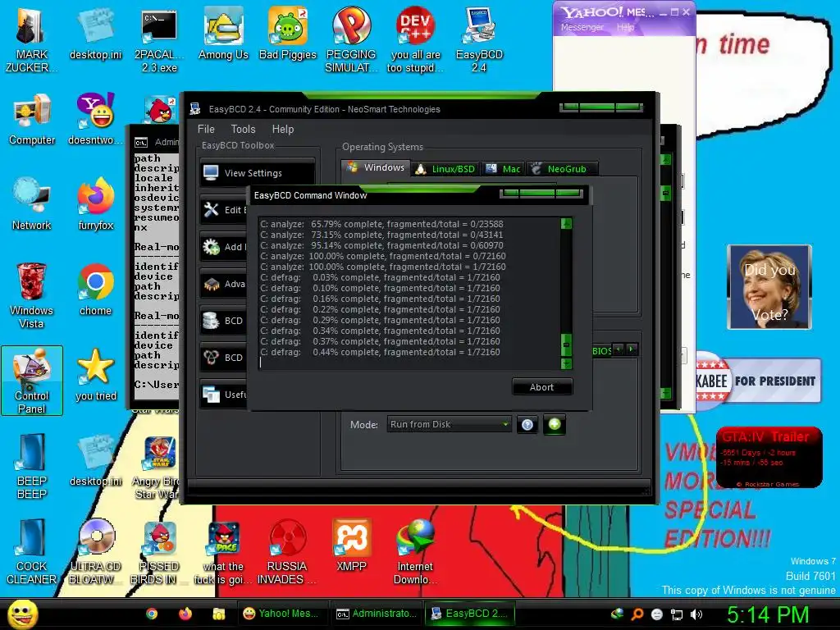Select the Computer desktop icon
Viewport: 840px width, 630px height.
click(x=32, y=119)
